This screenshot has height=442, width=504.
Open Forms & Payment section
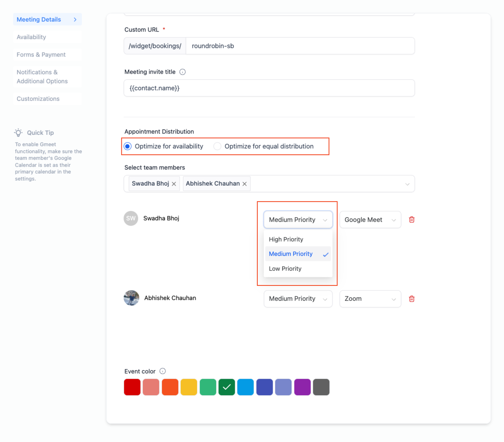(x=41, y=55)
